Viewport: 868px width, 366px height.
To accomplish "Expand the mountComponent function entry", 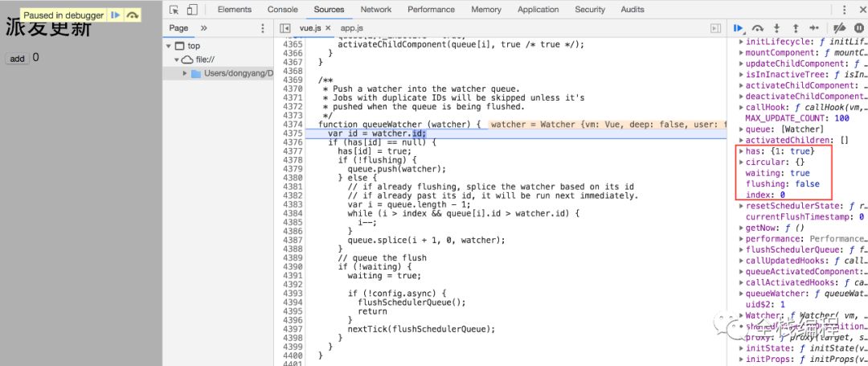I will coord(742,53).
